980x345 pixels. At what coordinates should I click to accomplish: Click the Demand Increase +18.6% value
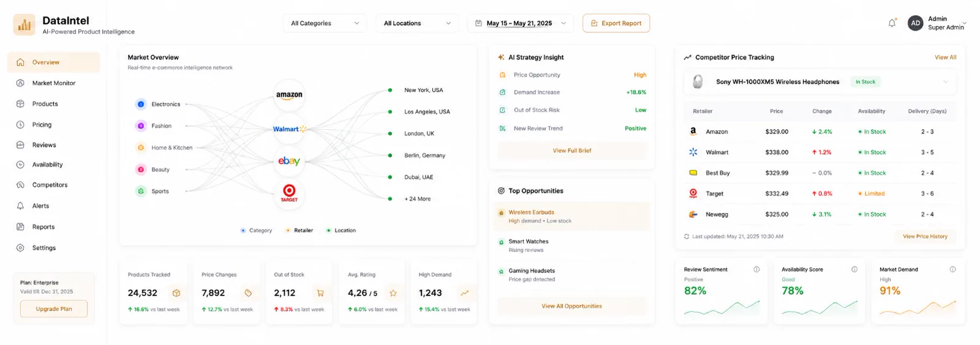636,92
